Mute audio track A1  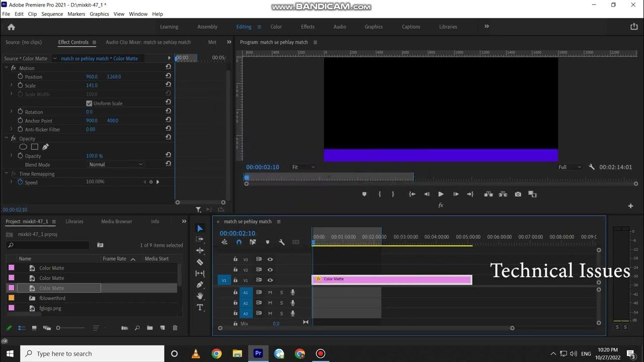pos(270,292)
